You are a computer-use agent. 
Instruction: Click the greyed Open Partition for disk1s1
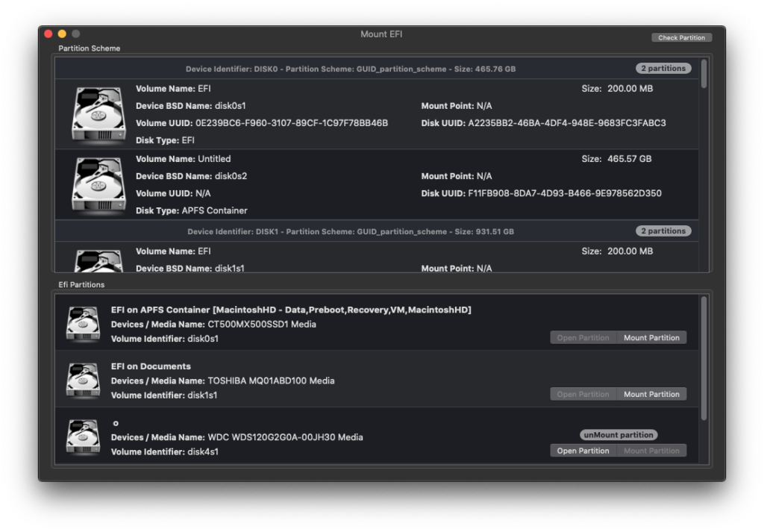click(x=583, y=395)
